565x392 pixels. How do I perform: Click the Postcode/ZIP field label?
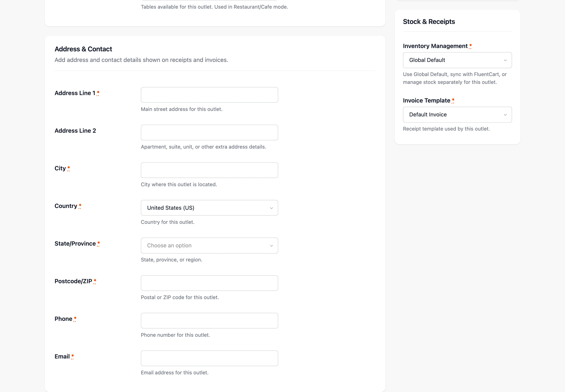73,281
